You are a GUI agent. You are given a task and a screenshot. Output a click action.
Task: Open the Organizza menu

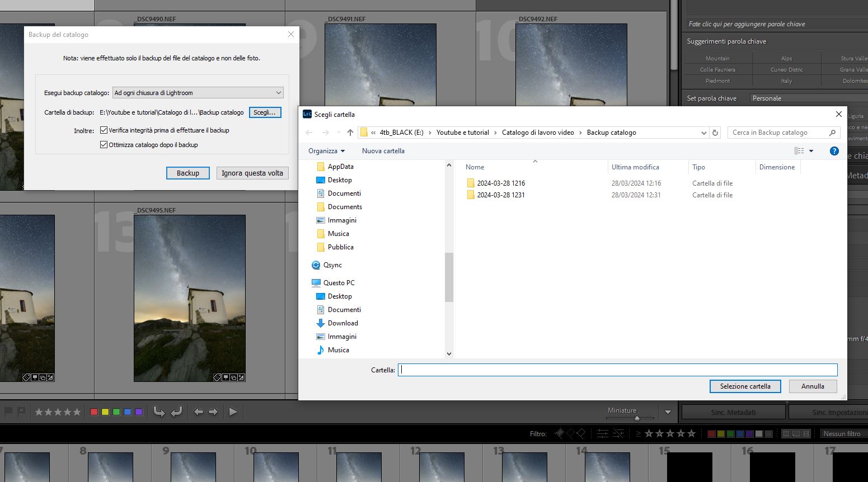click(x=326, y=151)
